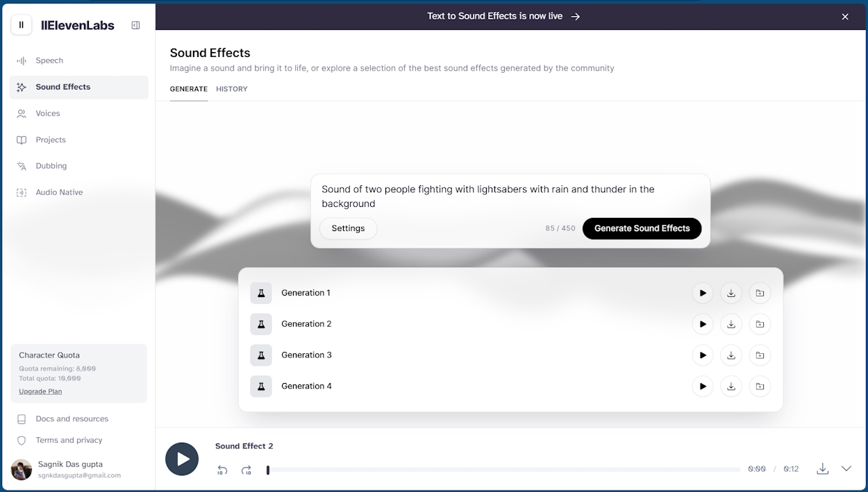Viewport: 868px width, 492px height.
Task: Open Audio Native from the sidebar
Action: [58, 192]
